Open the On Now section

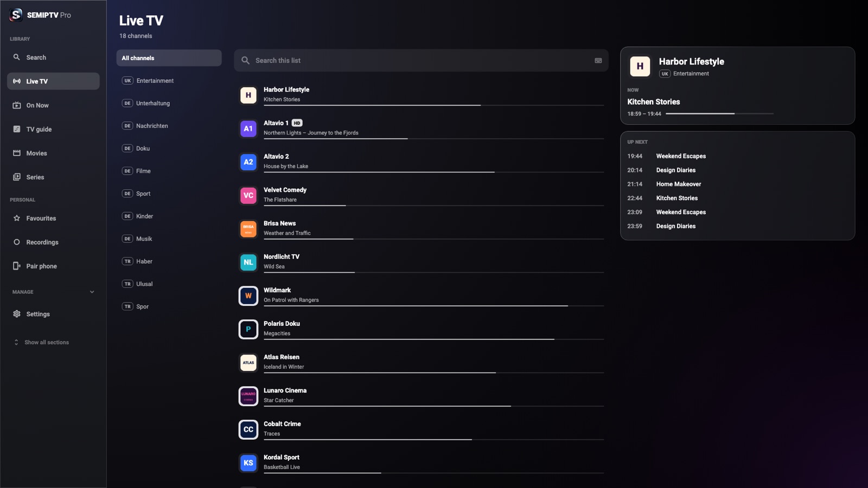[x=53, y=105]
